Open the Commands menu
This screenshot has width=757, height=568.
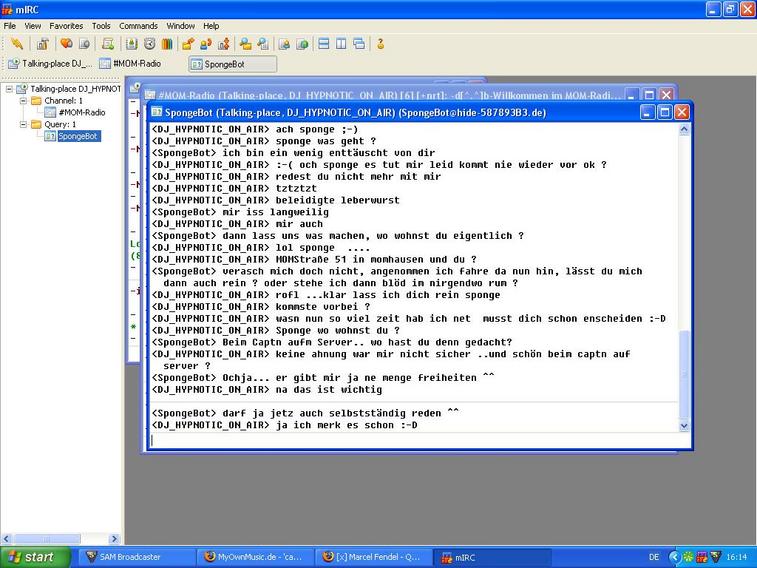pos(138,25)
